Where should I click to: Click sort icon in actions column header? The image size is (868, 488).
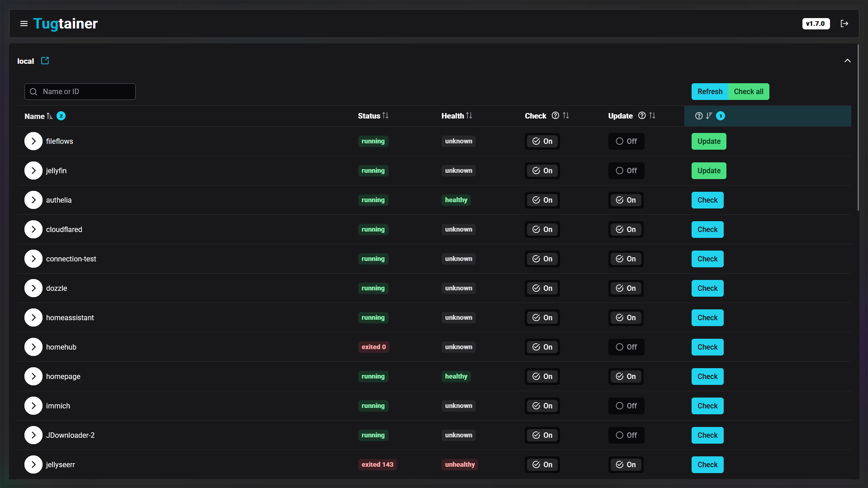click(709, 116)
